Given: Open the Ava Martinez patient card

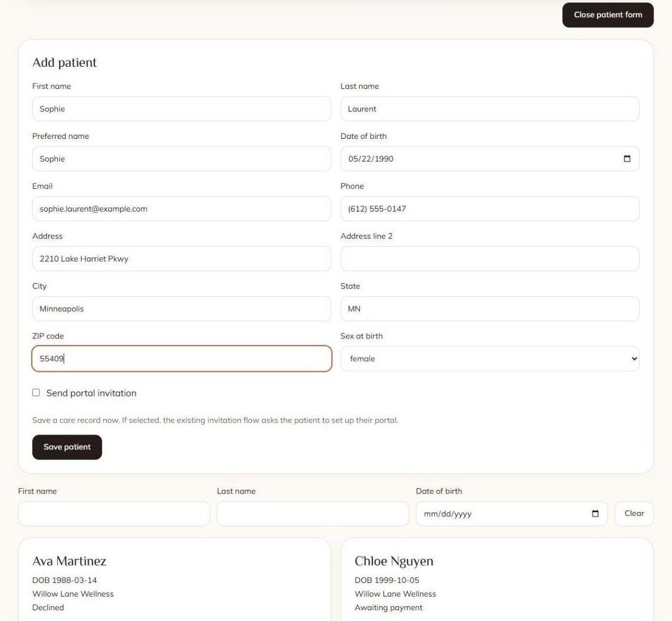Looking at the screenshot, I should [175, 579].
